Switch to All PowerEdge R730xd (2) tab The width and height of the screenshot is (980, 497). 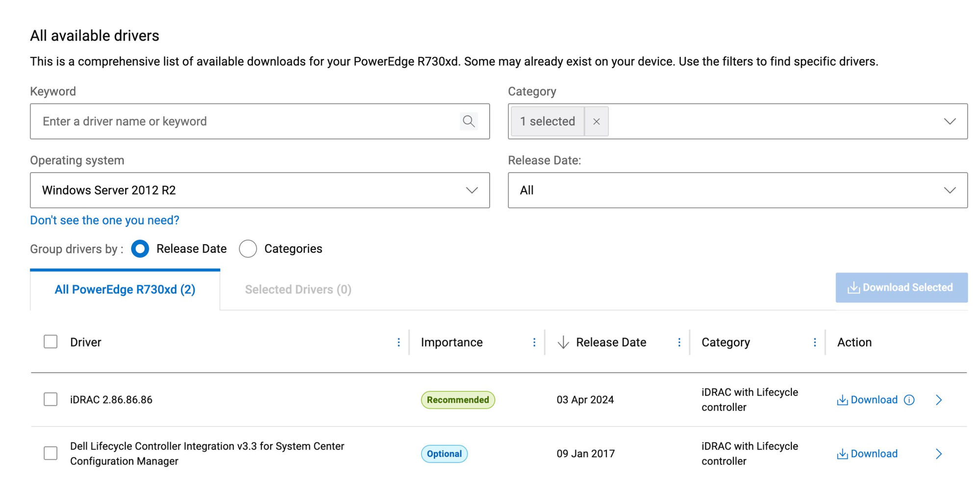tap(125, 290)
